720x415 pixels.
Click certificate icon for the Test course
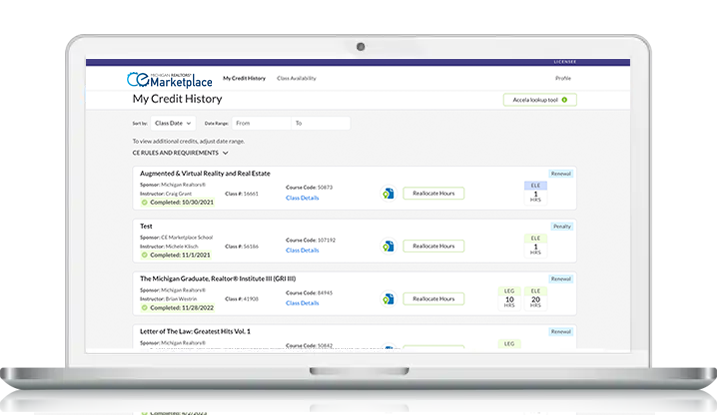tap(388, 245)
